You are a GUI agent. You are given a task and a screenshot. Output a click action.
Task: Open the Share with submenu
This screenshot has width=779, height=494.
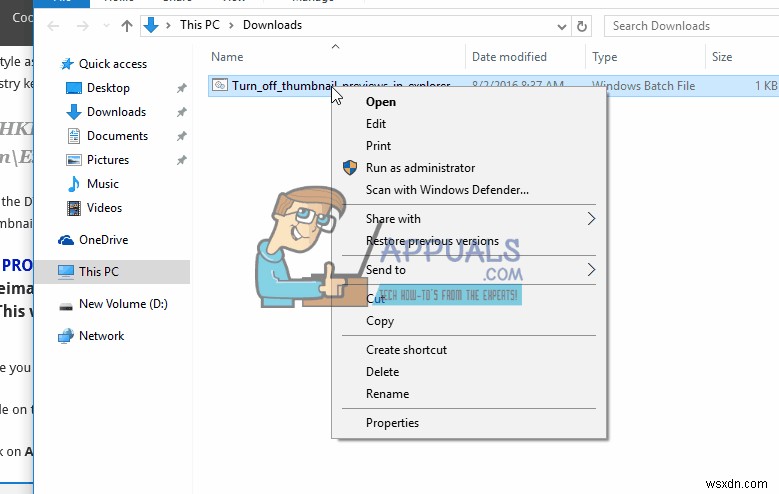pyautogui.click(x=468, y=219)
